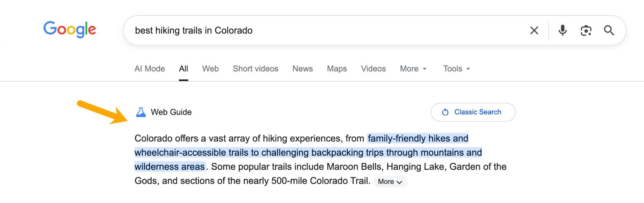This screenshot has height=203, width=644.
Task: Expand the truncated Web Guide summary with More
Action: click(390, 181)
